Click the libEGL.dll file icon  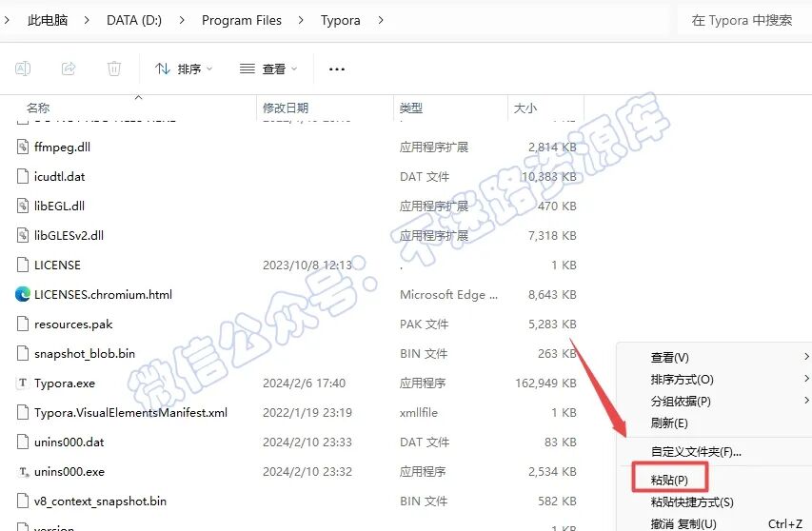pyautogui.click(x=22, y=206)
